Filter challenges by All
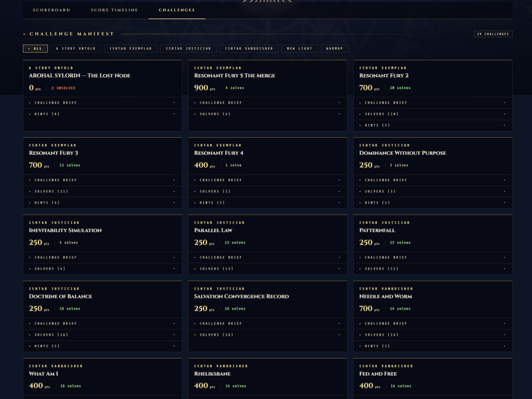Viewport: 532px width, 399px height. click(35, 48)
